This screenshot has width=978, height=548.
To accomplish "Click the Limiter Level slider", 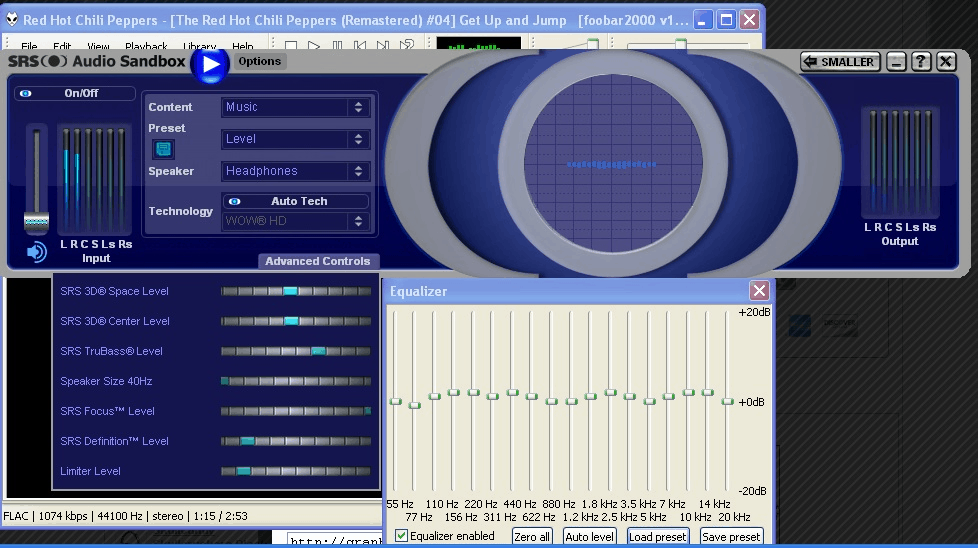I will point(296,471).
